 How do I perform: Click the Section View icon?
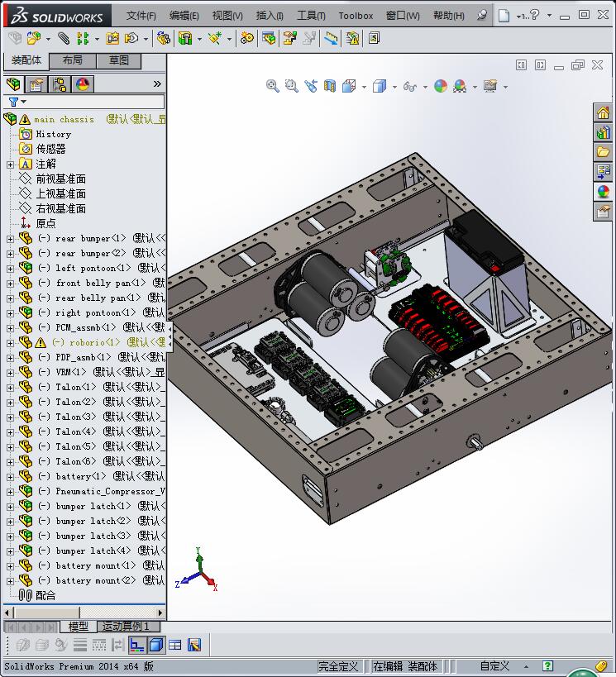(x=330, y=86)
